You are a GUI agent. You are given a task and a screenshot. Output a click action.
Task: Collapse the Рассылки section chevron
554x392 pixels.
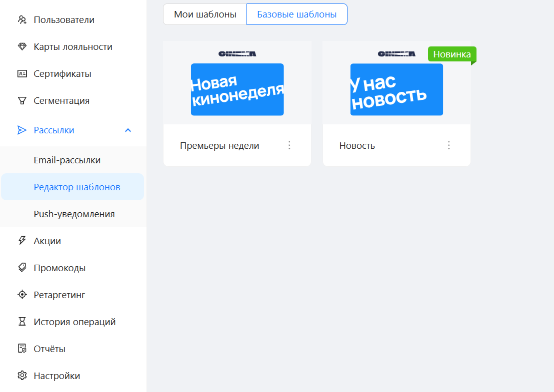(x=128, y=130)
